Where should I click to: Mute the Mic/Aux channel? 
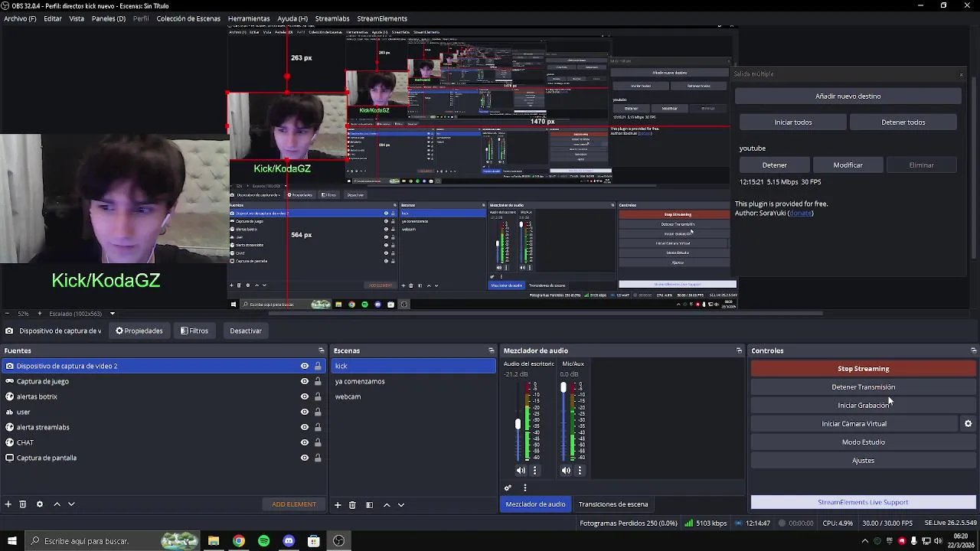[566, 471]
